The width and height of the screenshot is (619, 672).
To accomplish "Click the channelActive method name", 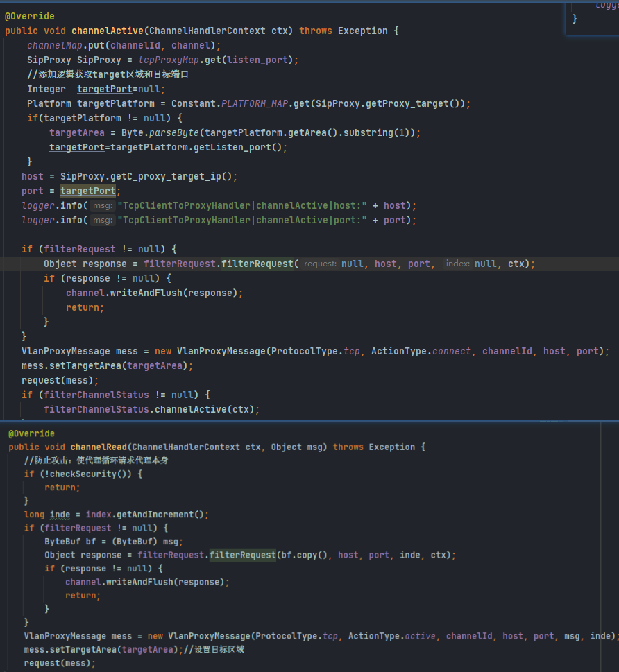I will 108,31.
